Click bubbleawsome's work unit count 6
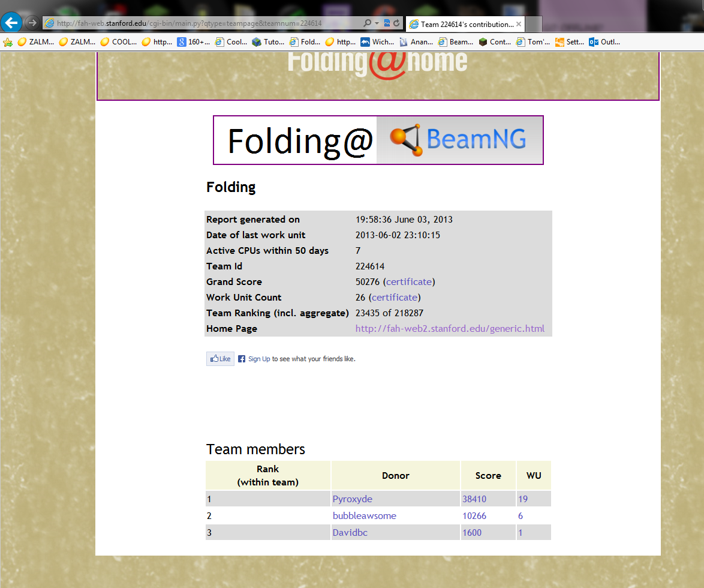Screen dimensions: 704x588 coord(521,515)
